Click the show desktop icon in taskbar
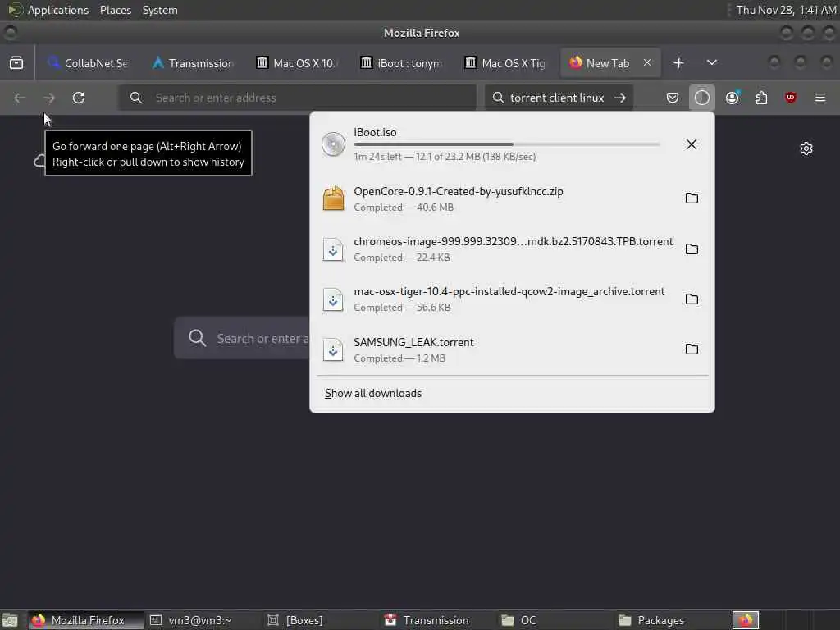The image size is (840, 630). pyautogui.click(x=10, y=620)
